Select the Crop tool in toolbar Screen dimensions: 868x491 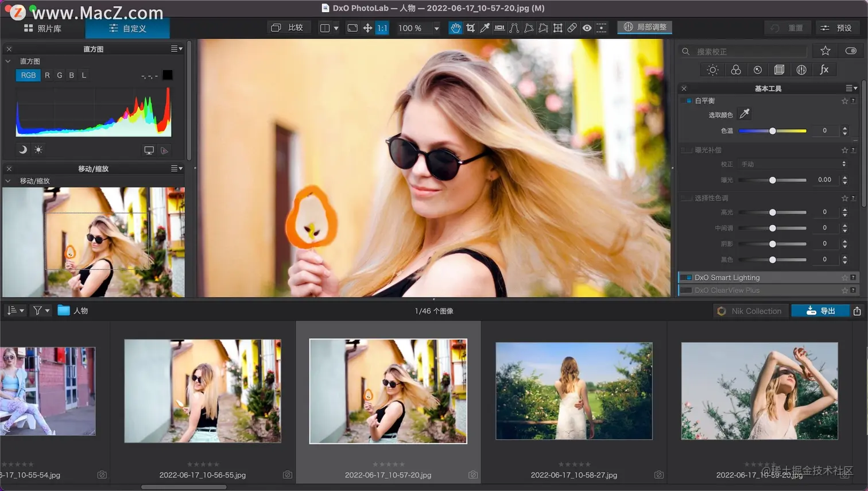click(x=470, y=28)
